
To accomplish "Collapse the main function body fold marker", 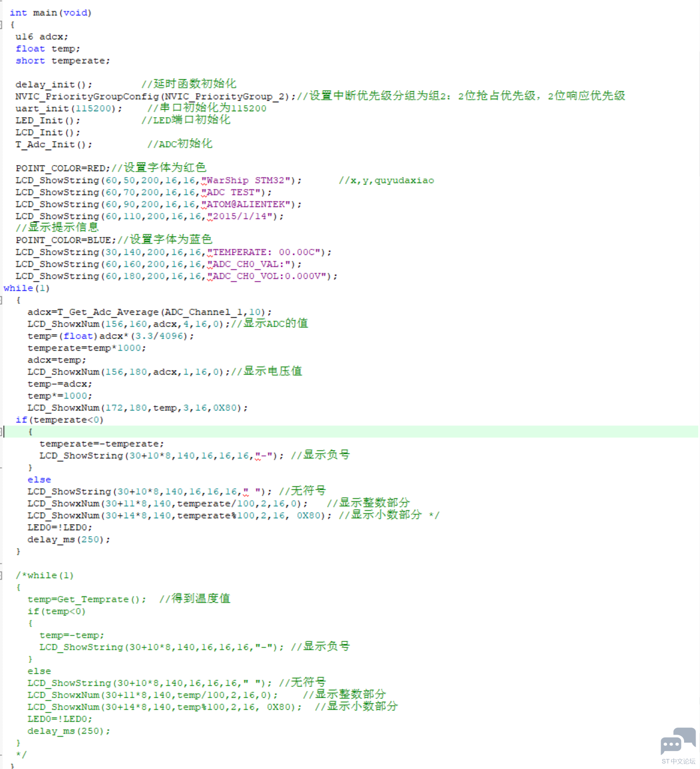I will pos(1,25).
